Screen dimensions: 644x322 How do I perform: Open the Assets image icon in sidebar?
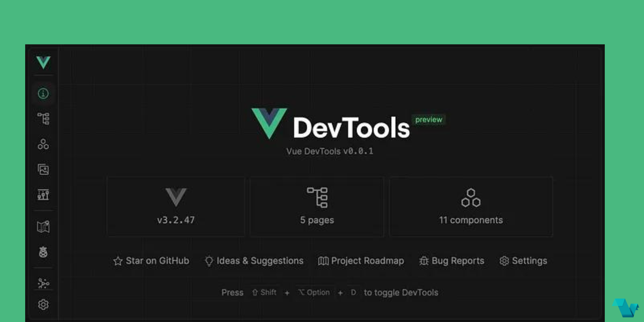click(43, 169)
